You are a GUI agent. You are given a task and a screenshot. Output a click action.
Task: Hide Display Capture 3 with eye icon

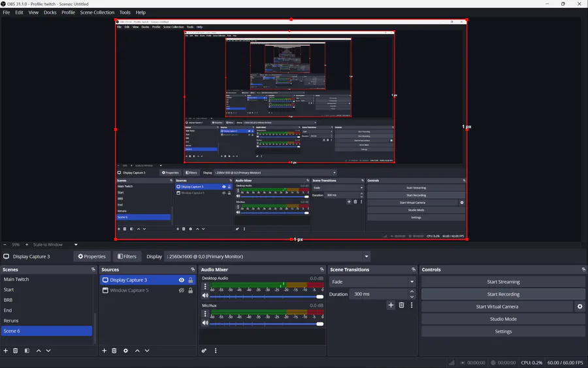(x=182, y=280)
